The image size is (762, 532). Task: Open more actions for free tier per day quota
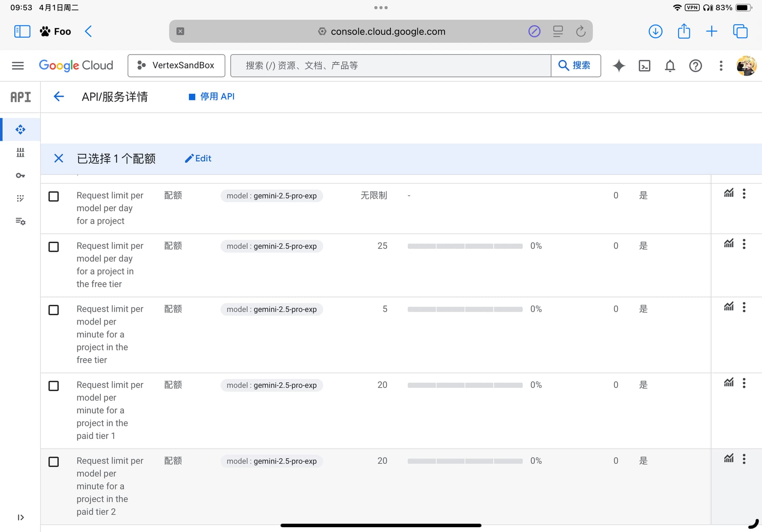click(744, 244)
